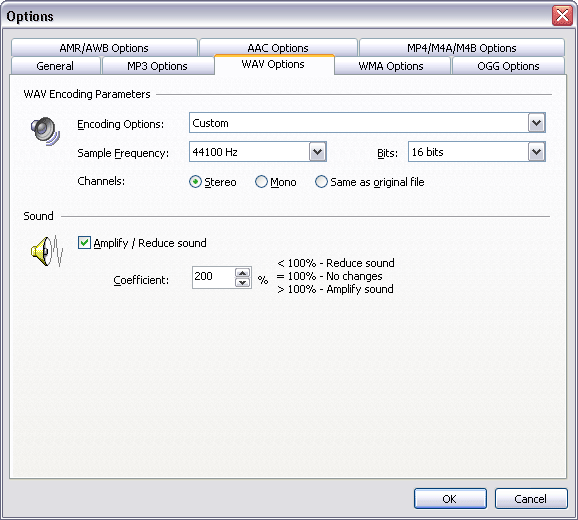Close the Options dialog with the X
The width and height of the screenshot is (578, 520).
pyautogui.click(x=562, y=16)
